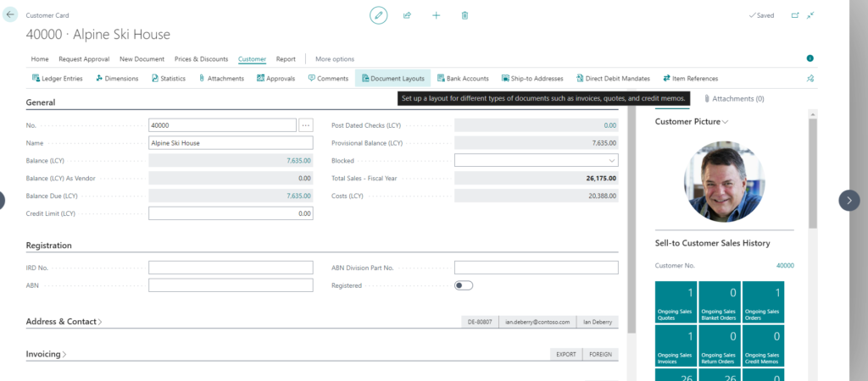Expand the Invoicing section
Screen dimensions: 868x381
pyautogui.click(x=47, y=354)
